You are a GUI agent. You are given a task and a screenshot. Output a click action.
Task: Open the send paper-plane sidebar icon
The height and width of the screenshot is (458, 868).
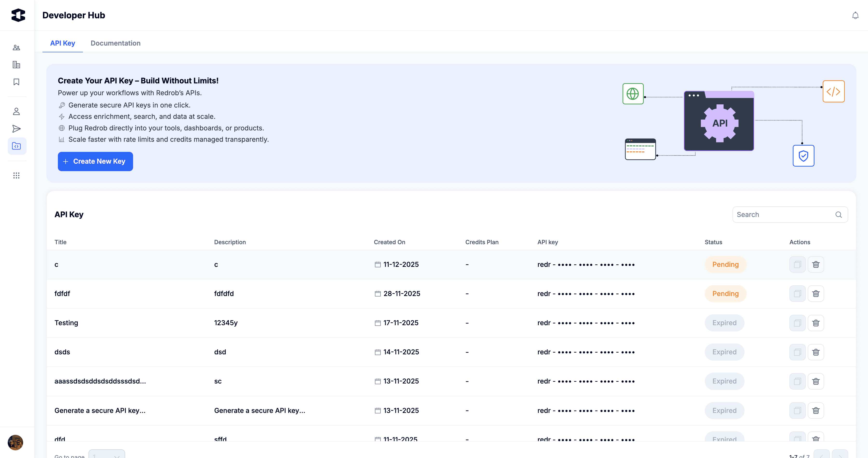[16, 129]
